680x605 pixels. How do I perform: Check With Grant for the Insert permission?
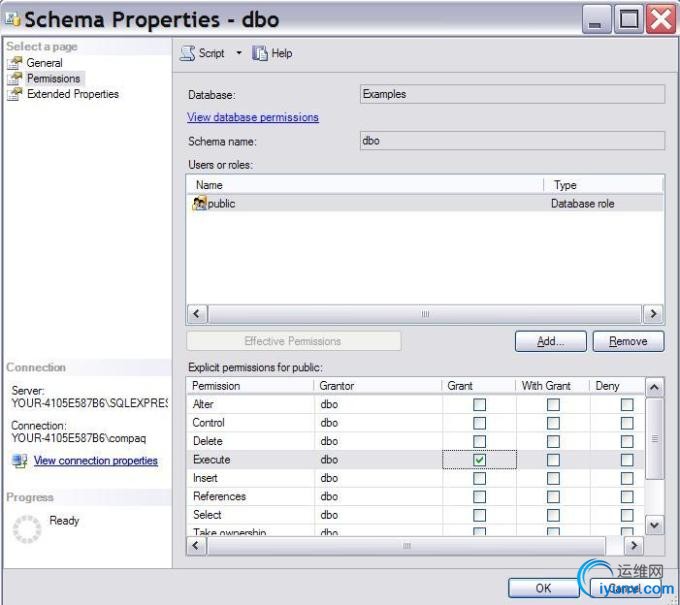pos(553,478)
